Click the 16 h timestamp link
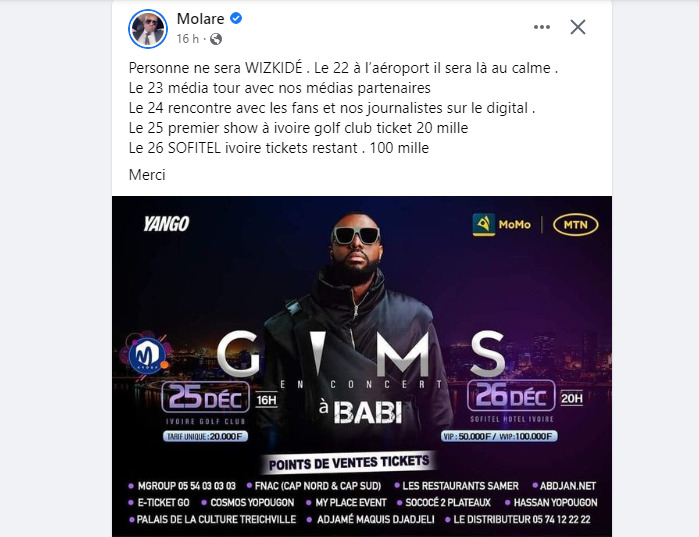 click(187, 39)
